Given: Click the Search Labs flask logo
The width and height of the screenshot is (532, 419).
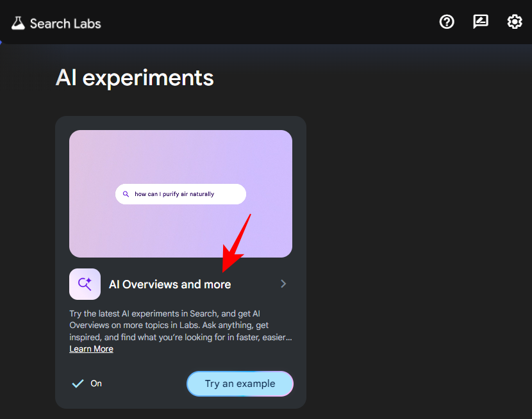Looking at the screenshot, I should coord(18,24).
